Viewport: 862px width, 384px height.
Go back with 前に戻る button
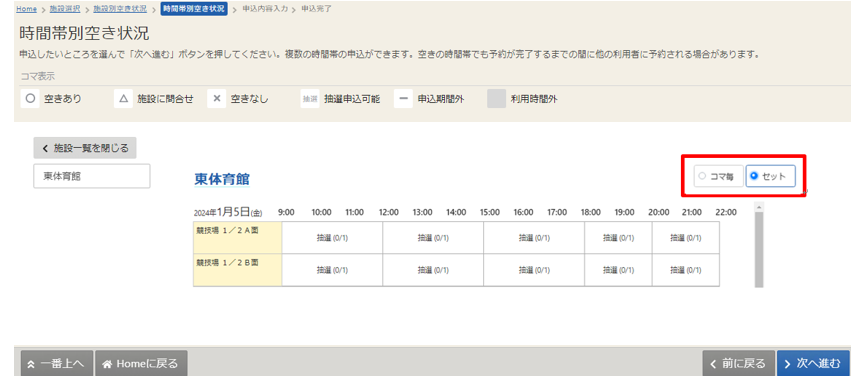pyautogui.click(x=738, y=363)
